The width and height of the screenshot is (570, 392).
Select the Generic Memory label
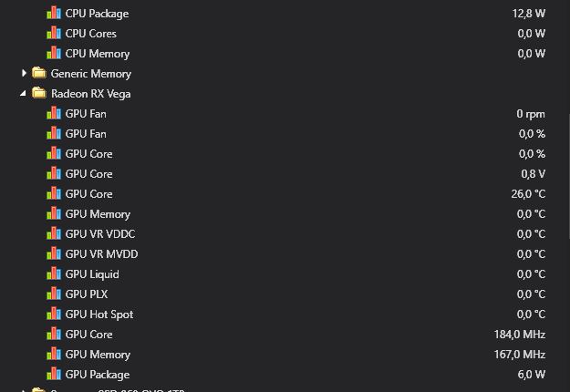pos(90,74)
